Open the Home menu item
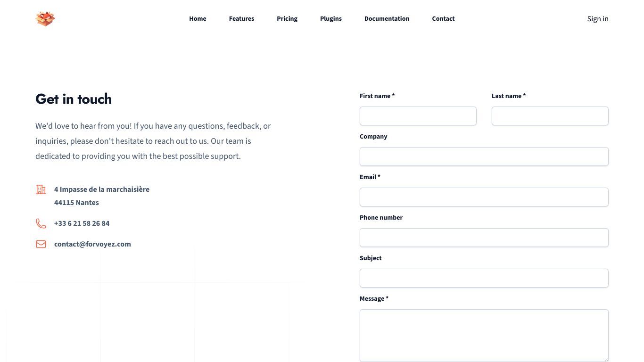644x362 pixels. coord(198,19)
